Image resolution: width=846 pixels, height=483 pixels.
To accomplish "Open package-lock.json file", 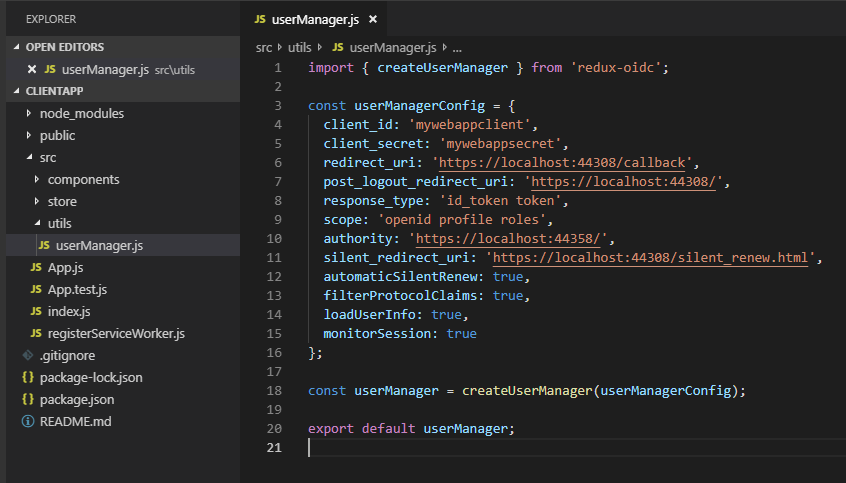I will 91,378.
